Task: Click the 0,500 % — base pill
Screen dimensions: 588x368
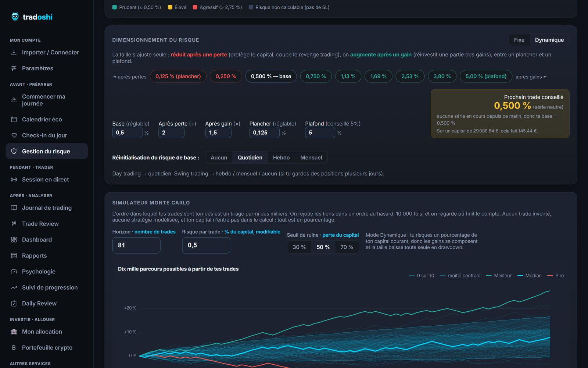Action: pos(271,76)
